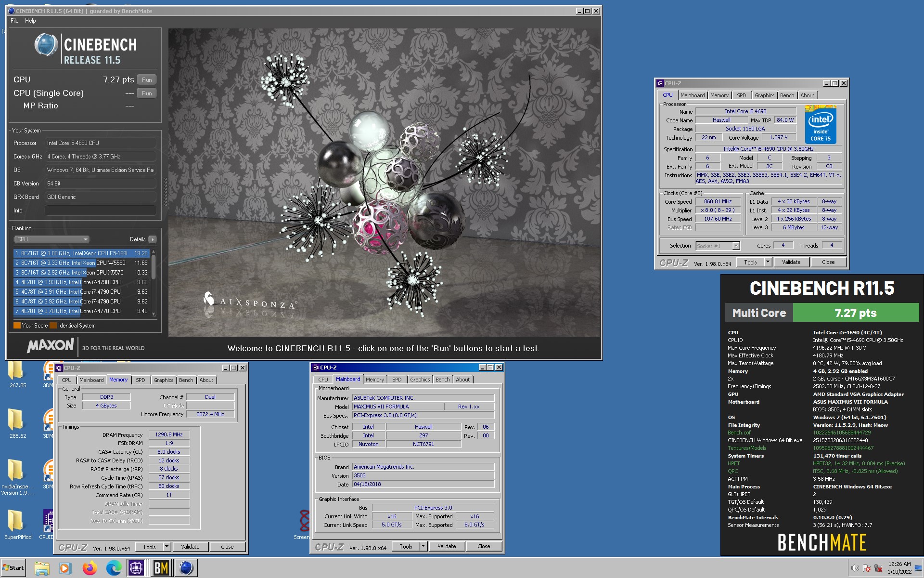The image size is (924, 578).
Task: Switch to BenchMate taskbar button
Action: (x=161, y=568)
